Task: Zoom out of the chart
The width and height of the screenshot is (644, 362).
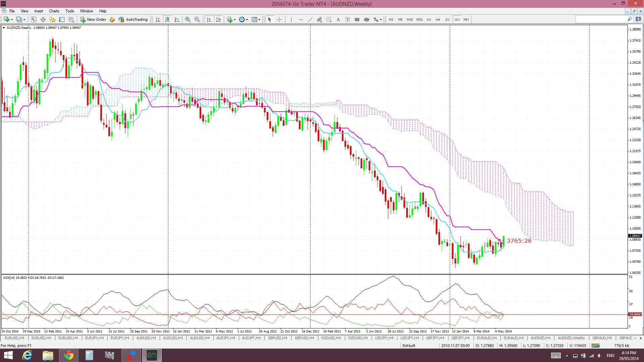Action: click(x=197, y=19)
